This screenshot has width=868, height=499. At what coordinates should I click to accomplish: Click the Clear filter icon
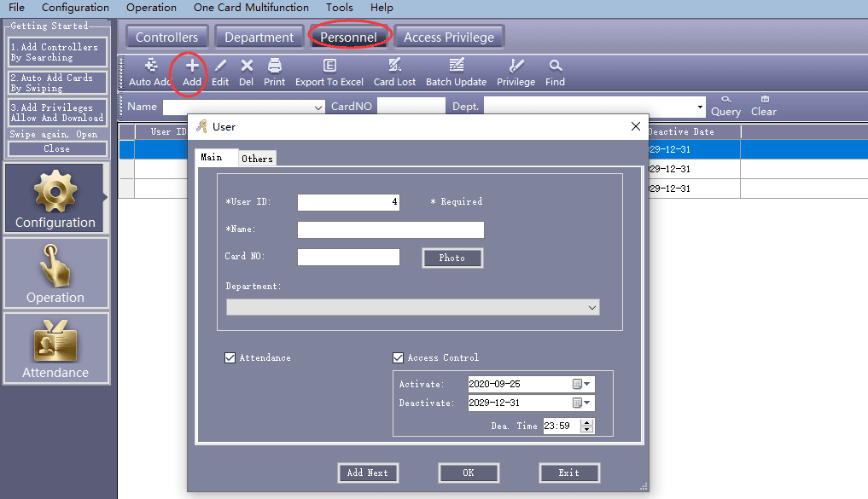pos(765,99)
